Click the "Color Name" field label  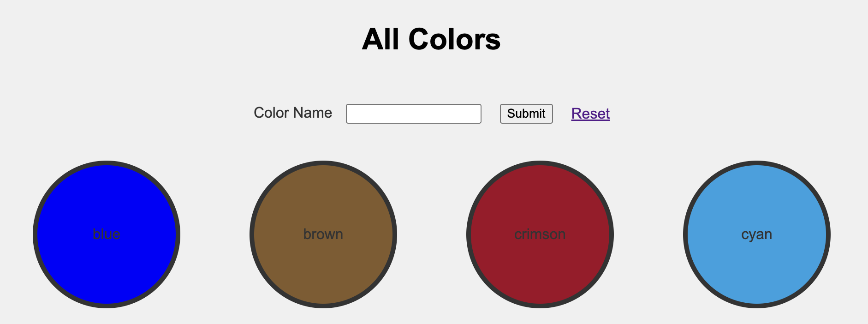[293, 113]
